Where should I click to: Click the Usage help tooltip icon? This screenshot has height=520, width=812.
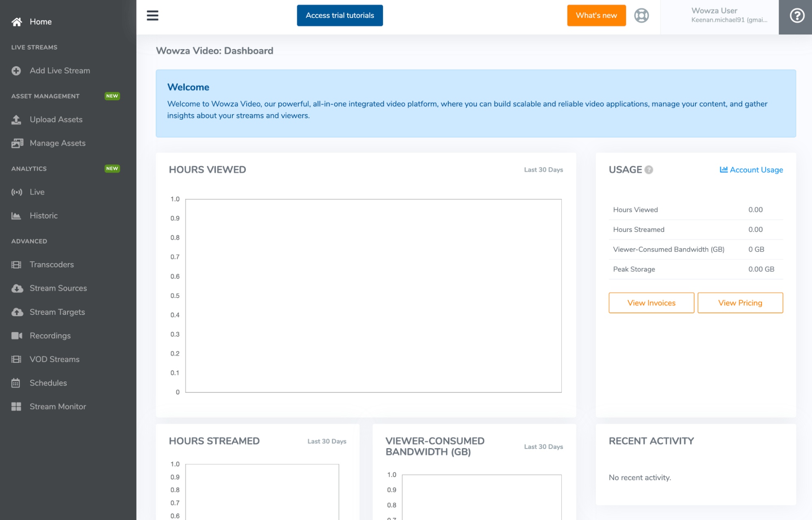pyautogui.click(x=649, y=170)
